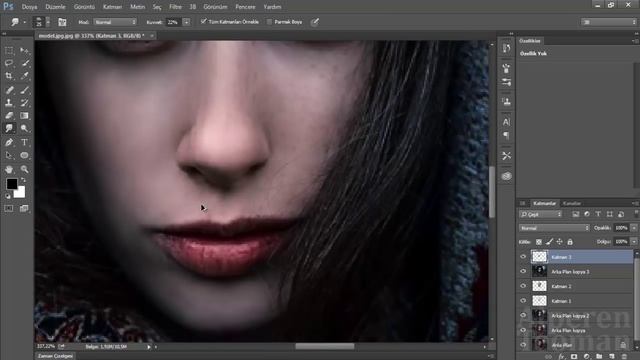Select the Crop tool
The height and width of the screenshot is (360, 640).
pyautogui.click(x=9, y=76)
